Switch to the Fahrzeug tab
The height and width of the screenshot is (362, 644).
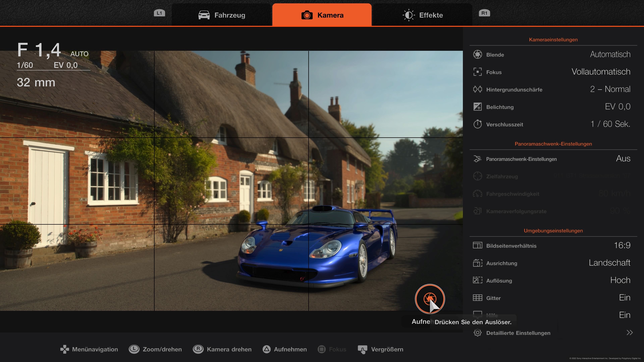tap(222, 15)
